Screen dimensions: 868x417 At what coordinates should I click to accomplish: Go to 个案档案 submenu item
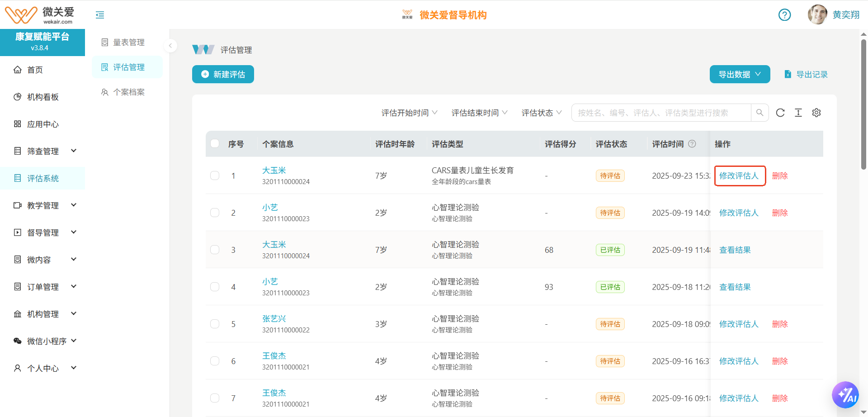(128, 92)
